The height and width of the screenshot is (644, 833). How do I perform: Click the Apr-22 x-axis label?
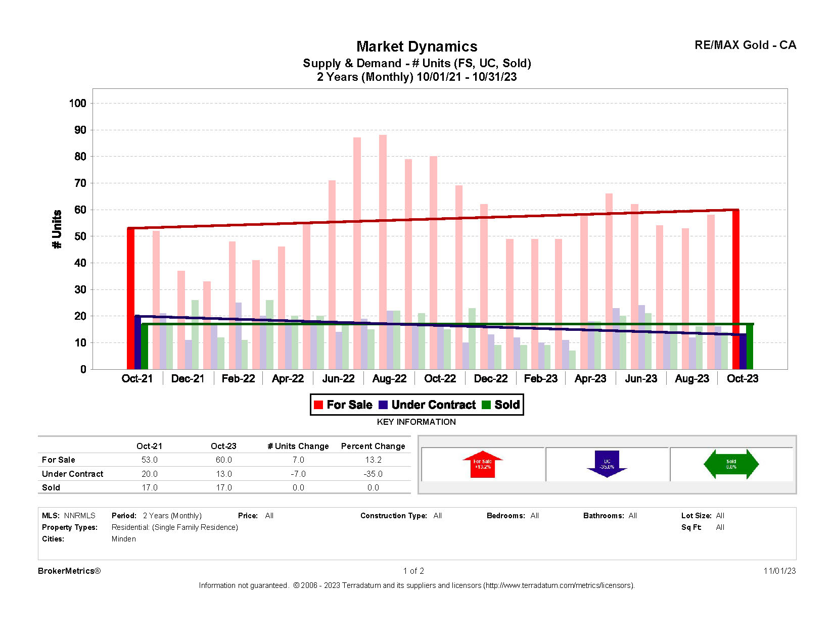tap(288, 378)
